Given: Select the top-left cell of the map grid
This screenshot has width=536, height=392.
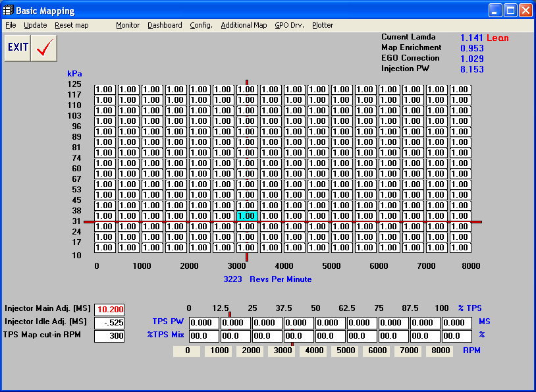Looking at the screenshot, I should (105, 90).
